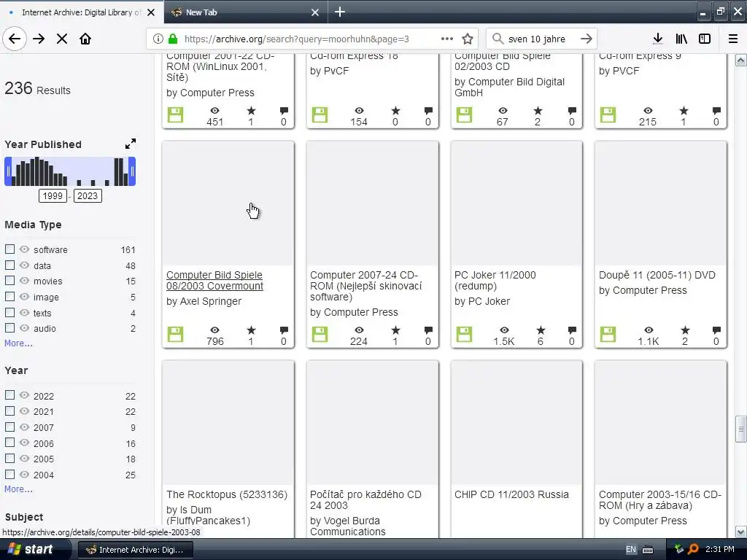
Task: Edit the 2023 end year field
Action: point(88,195)
